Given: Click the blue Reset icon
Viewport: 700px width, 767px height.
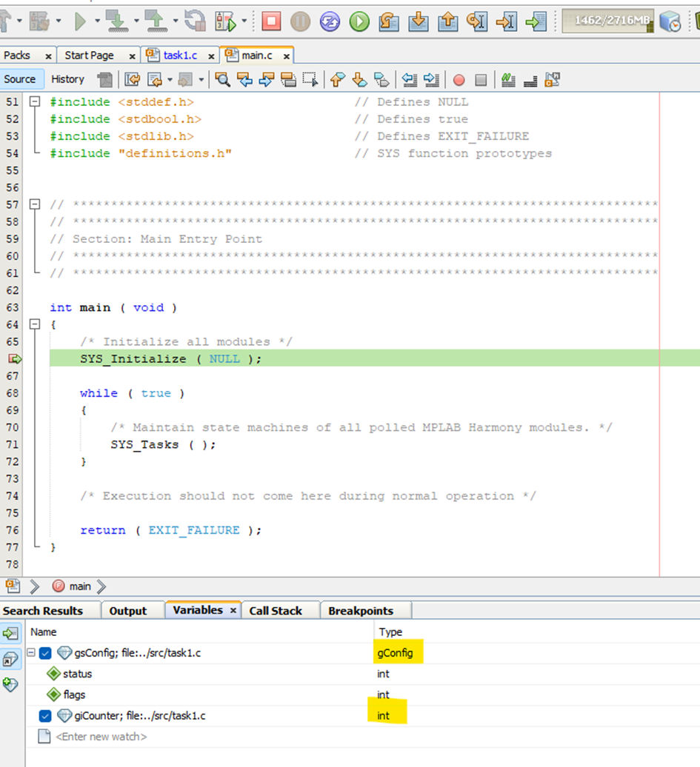Looking at the screenshot, I should (330, 21).
